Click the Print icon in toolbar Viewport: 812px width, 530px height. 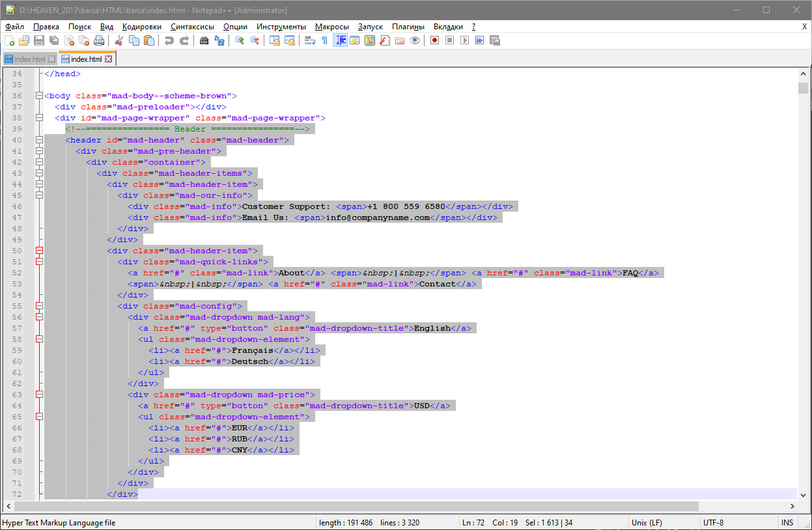coord(99,40)
